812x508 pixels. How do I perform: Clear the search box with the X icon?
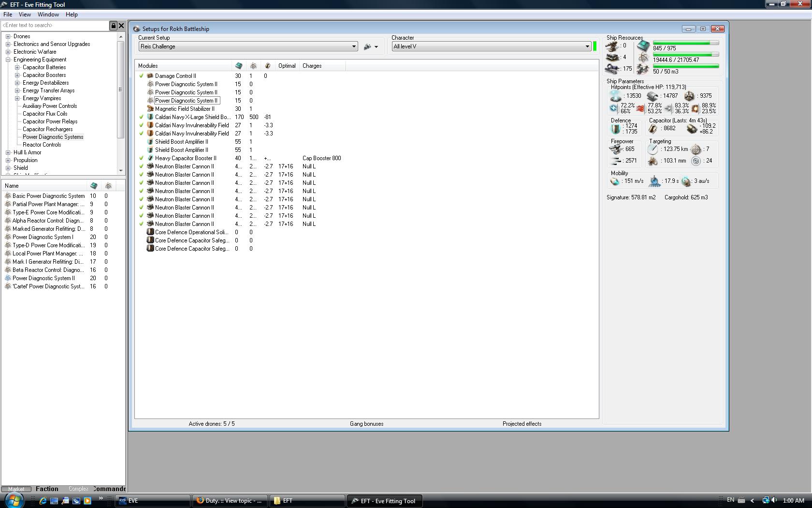pyautogui.click(x=121, y=26)
